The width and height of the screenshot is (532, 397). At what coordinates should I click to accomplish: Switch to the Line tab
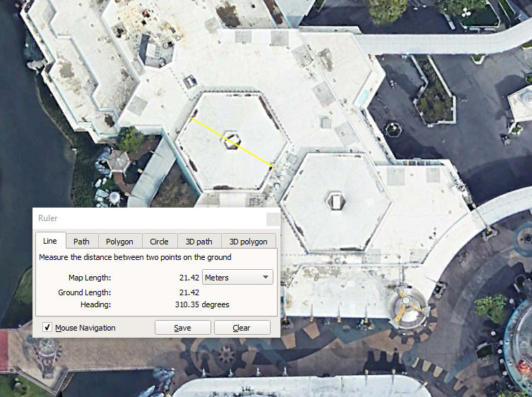click(50, 241)
